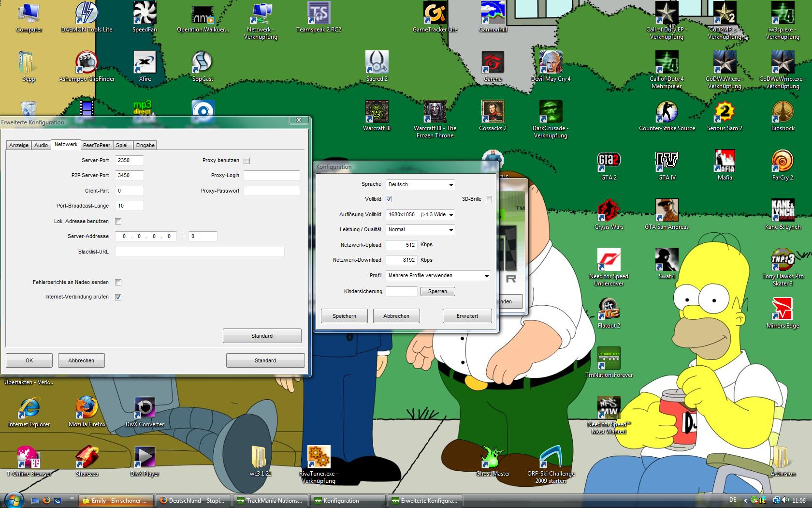Viewport: 812px width, 508px height.
Task: Open PeerToPeer tab
Action: (97, 145)
